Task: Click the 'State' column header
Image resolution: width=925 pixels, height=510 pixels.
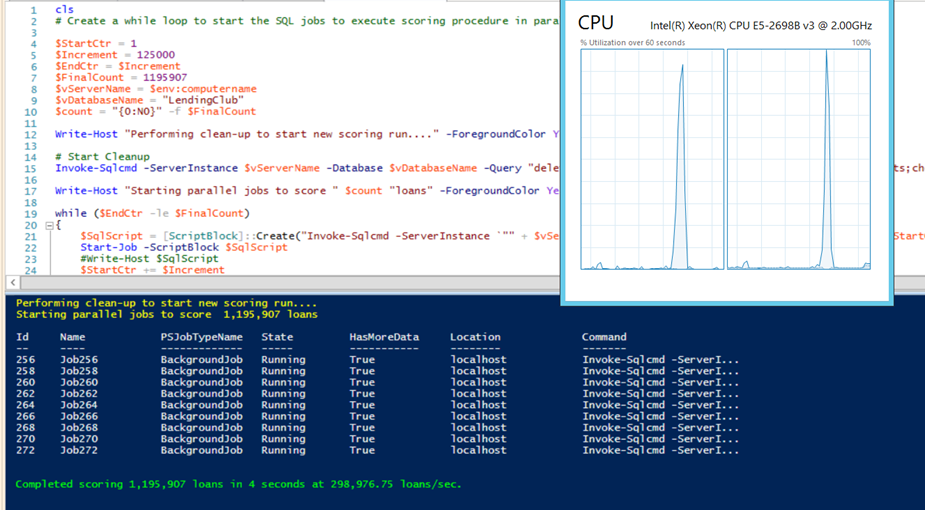Action: coord(277,337)
